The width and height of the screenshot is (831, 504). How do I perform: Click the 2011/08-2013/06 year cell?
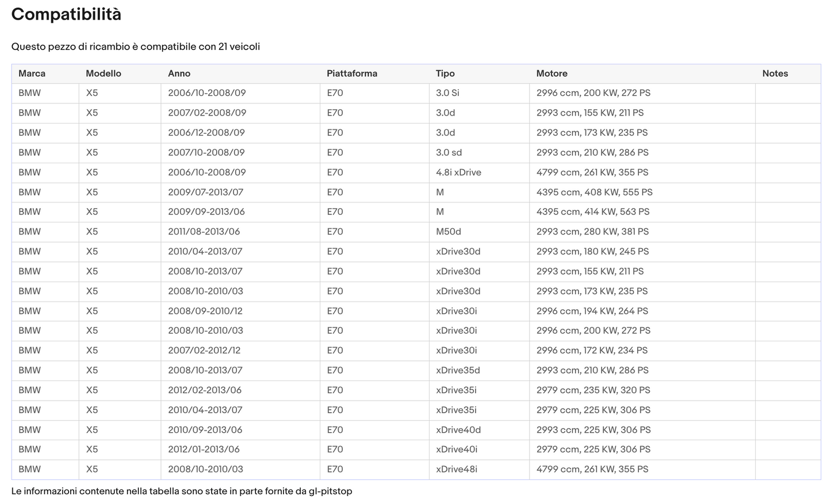(x=204, y=232)
